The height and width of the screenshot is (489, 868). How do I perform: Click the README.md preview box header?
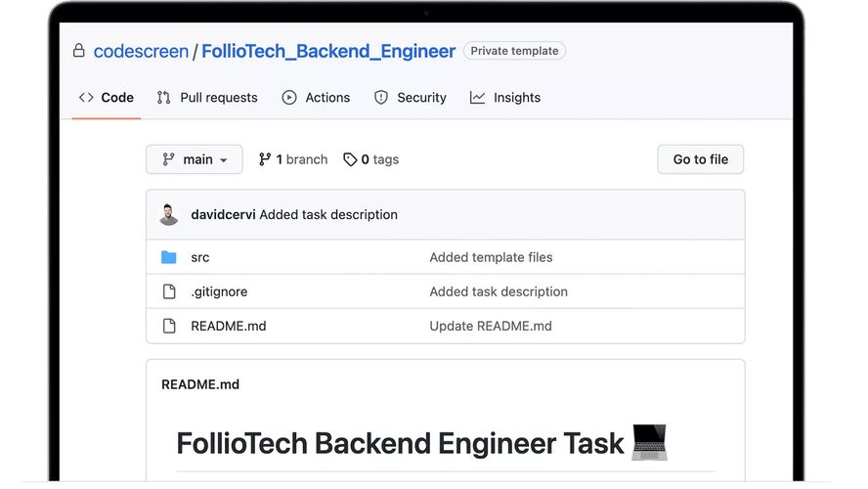click(200, 384)
